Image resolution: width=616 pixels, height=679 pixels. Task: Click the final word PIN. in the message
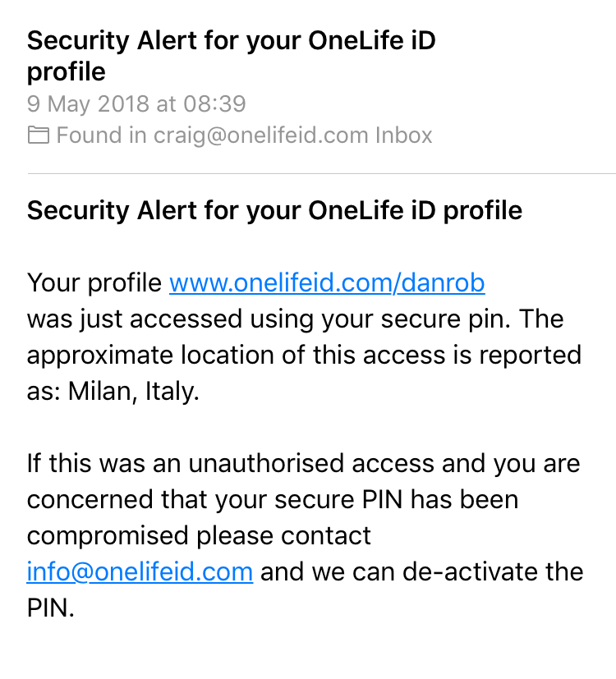point(51,608)
